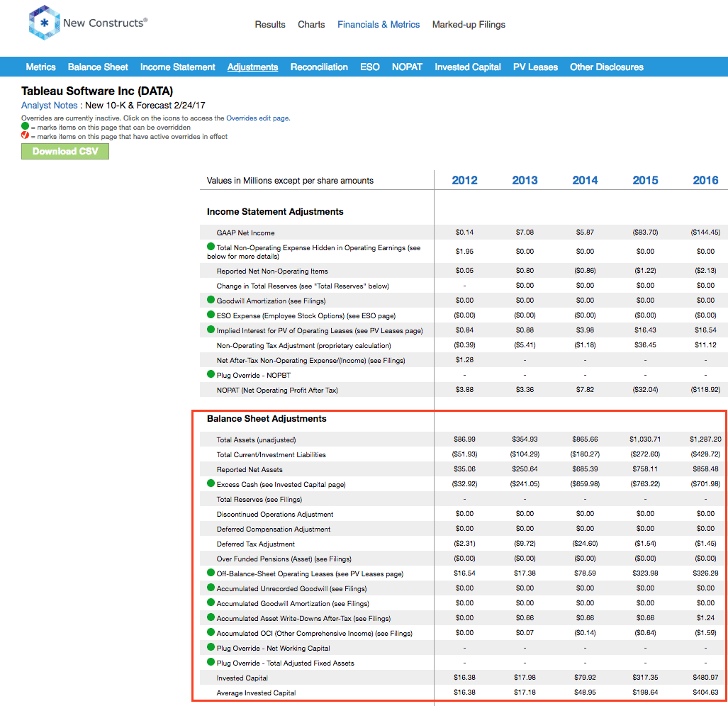This screenshot has height=706, width=728.
Task: Click override icon next to Excess Cash
Action: [211, 483]
